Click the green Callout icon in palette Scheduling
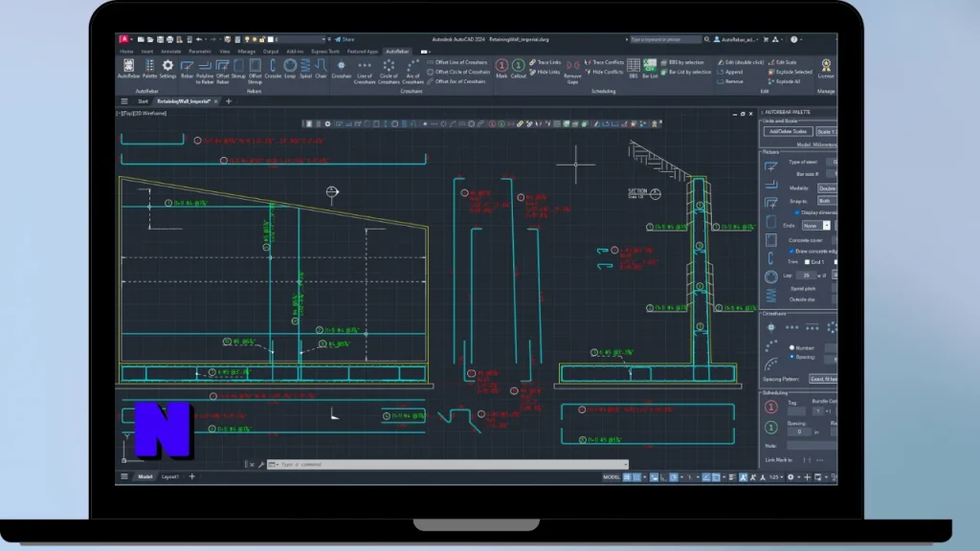This screenshot has width=980, height=551. [771, 428]
